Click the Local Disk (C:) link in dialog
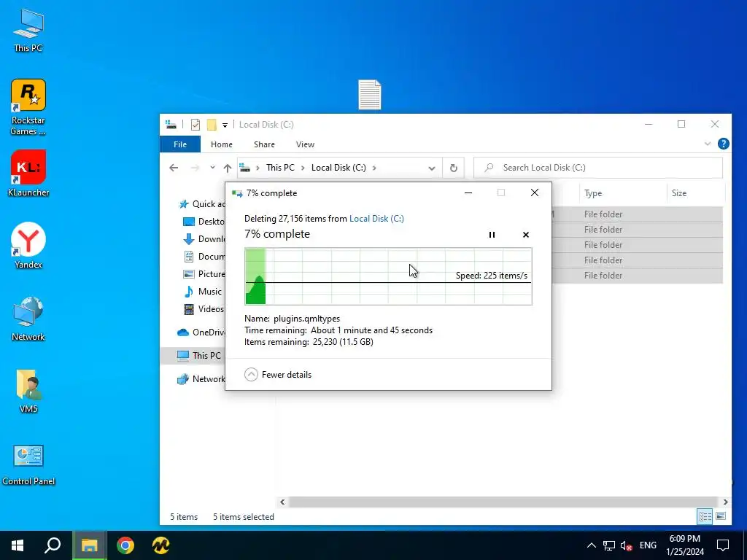 376,219
